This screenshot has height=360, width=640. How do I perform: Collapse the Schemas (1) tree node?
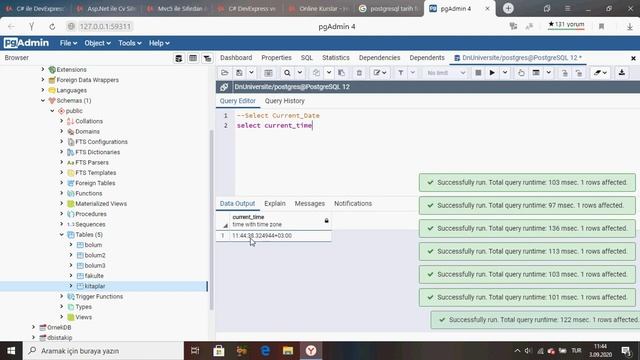43,100
